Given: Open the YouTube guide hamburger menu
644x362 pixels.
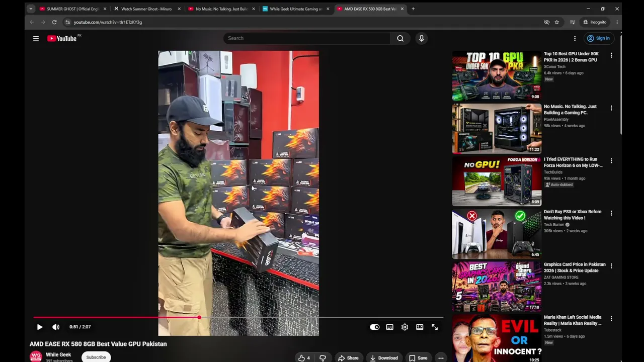Looking at the screenshot, I should coord(36,38).
